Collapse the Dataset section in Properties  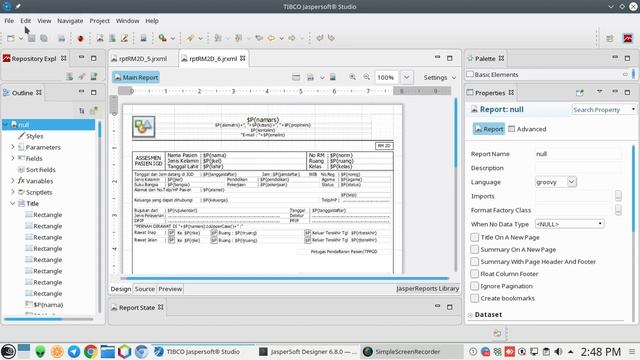pos(470,315)
